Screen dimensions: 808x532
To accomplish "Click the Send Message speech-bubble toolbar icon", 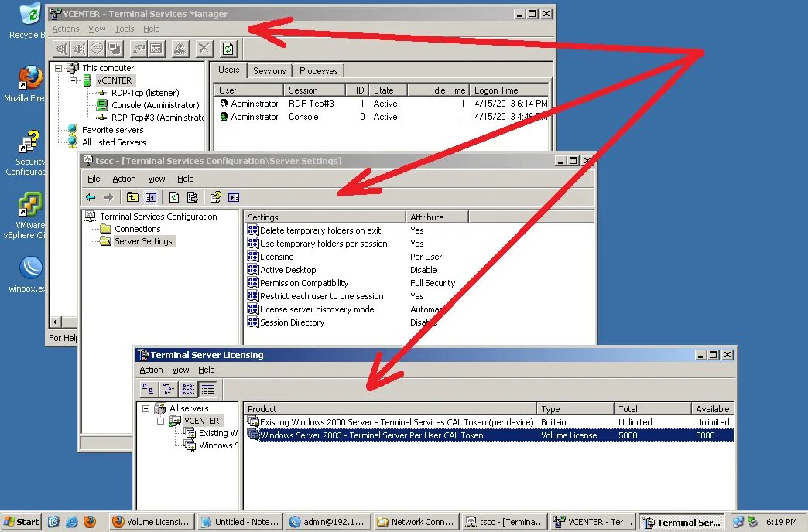I will coord(97,49).
